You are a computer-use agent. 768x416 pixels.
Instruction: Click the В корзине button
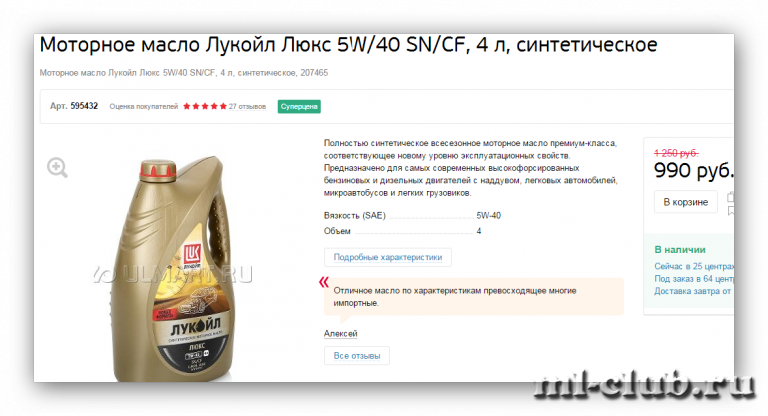(686, 202)
